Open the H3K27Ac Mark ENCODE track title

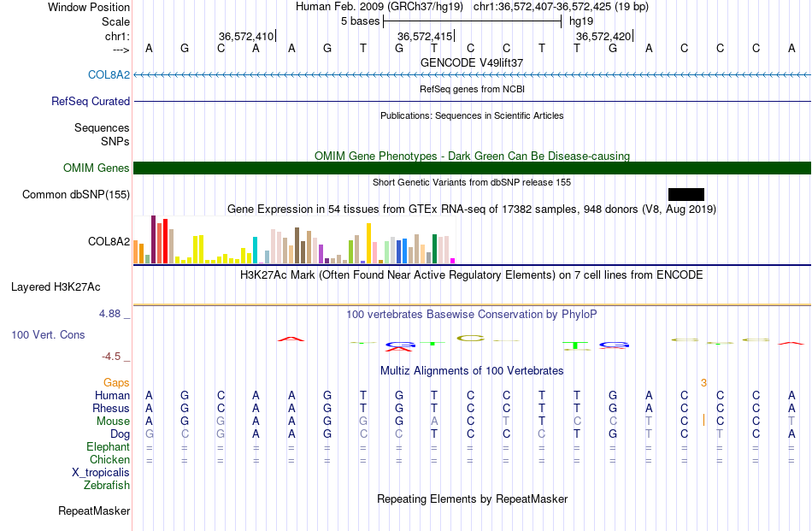click(x=472, y=274)
